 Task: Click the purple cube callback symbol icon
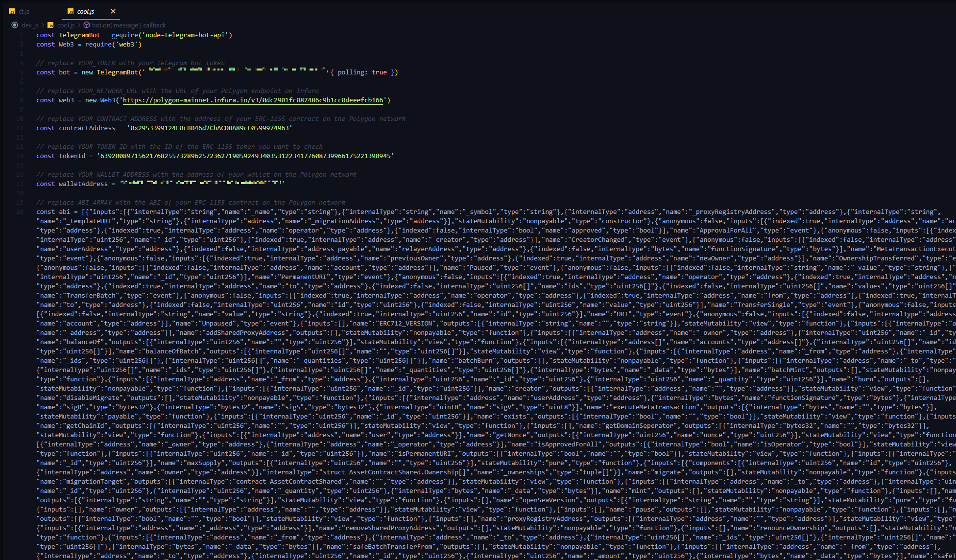click(87, 25)
